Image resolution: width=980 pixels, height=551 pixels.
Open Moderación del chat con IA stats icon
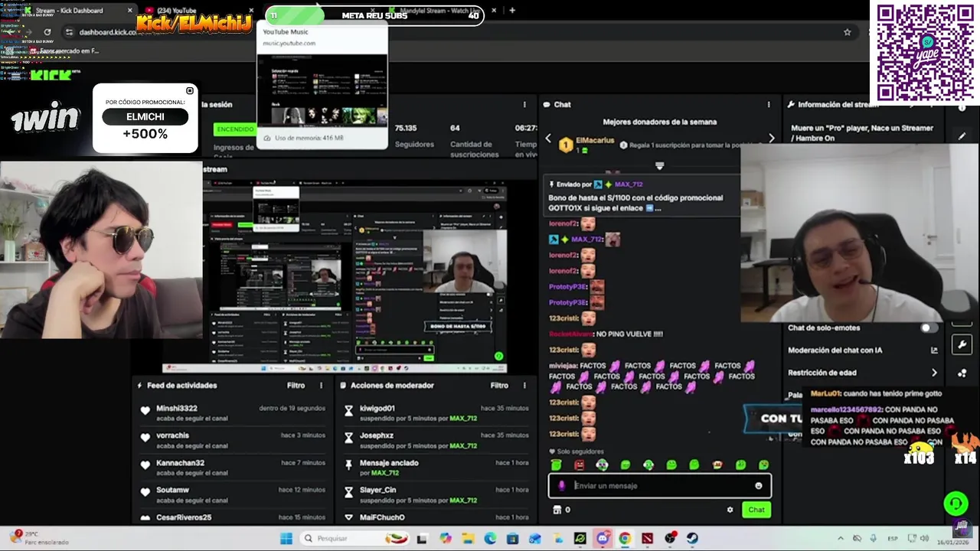pyautogui.click(x=934, y=350)
